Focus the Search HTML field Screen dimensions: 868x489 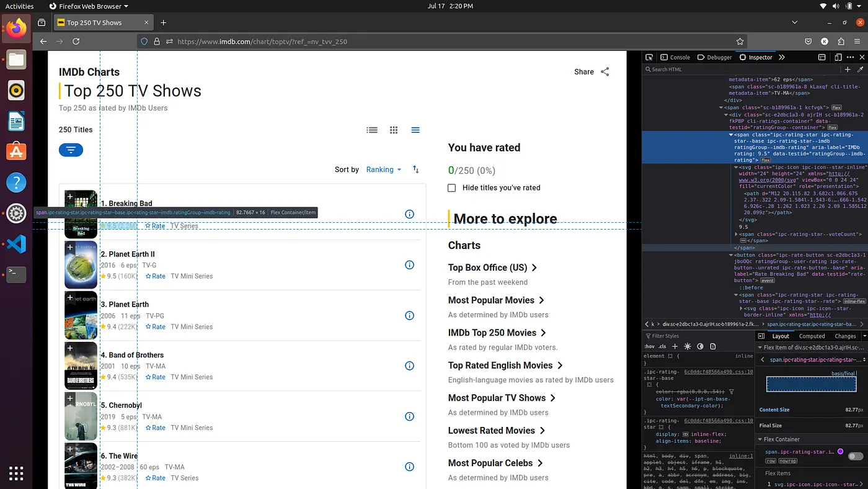[x=742, y=70]
